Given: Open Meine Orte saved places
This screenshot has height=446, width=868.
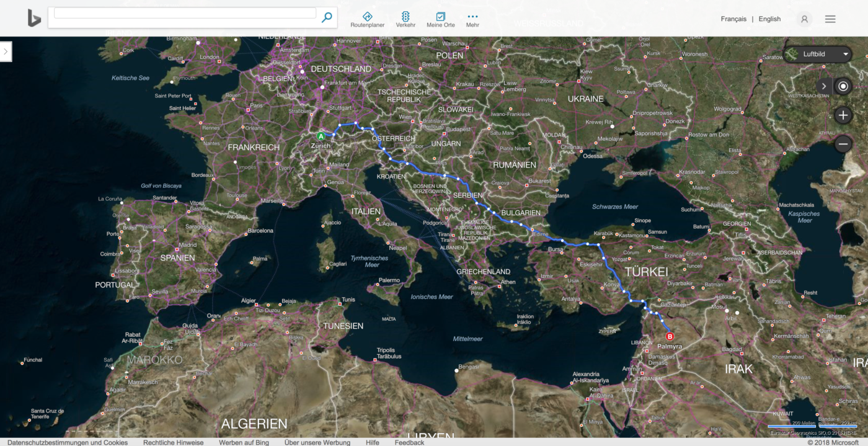Looking at the screenshot, I should (x=440, y=19).
